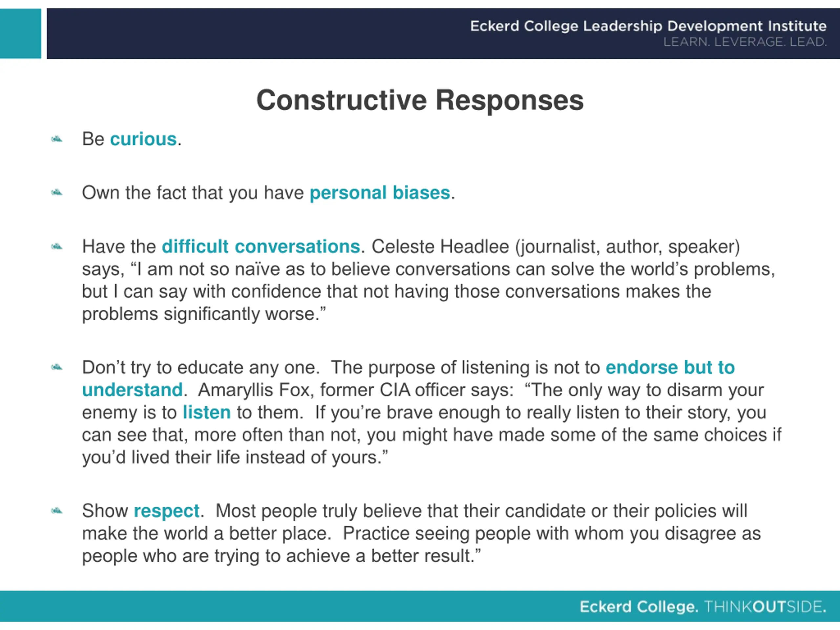
Task: Click the highlighted word "understand"
Action: pyautogui.click(x=133, y=389)
